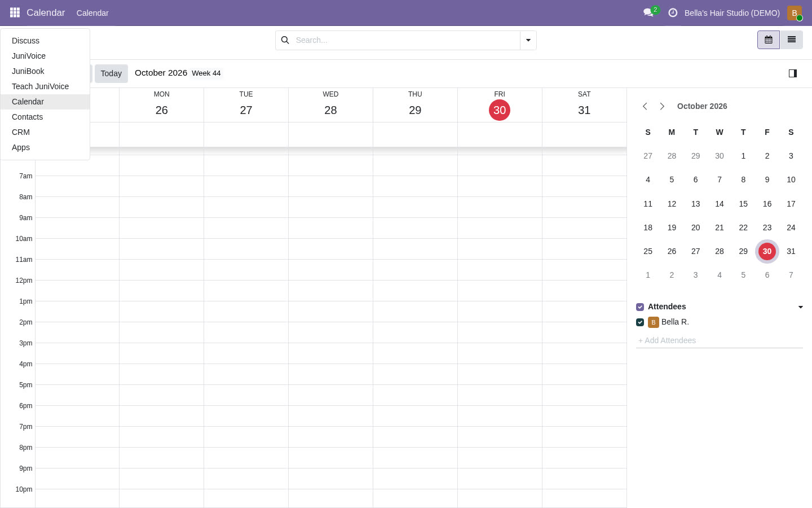Collapse the Attendees section arrow
This screenshot has height=508, width=812.
coord(801,307)
